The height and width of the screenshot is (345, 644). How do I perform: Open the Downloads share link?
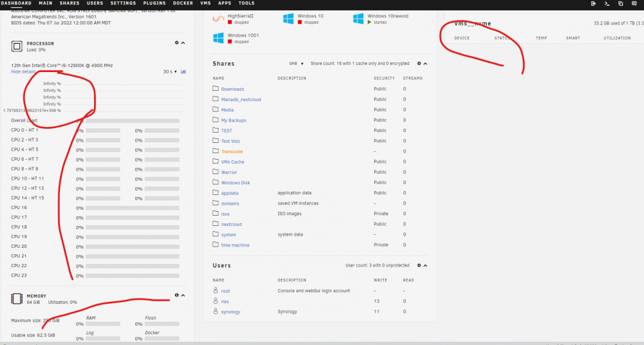click(232, 89)
